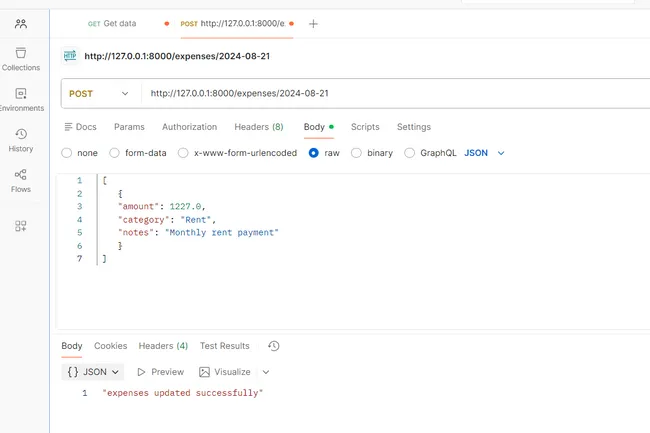Image resolution: width=650 pixels, height=433 pixels.
Task: Open the Flows sidebar panel
Action: (21, 180)
